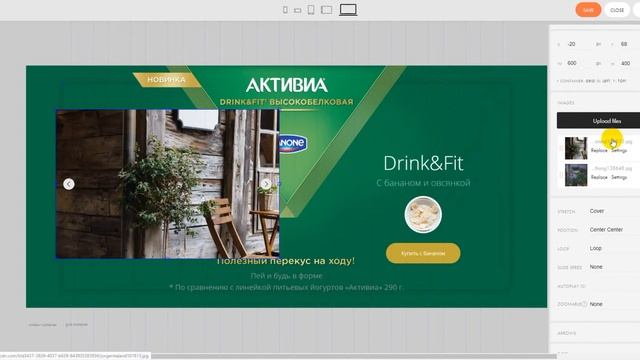Image resolution: width=640 pixels, height=360 pixels.
Task: Click the Zoomable help question icon
Action: pos(584,304)
